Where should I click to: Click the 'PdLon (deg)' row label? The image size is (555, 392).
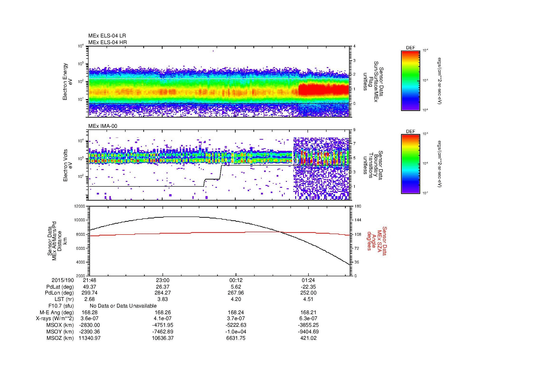(59, 293)
